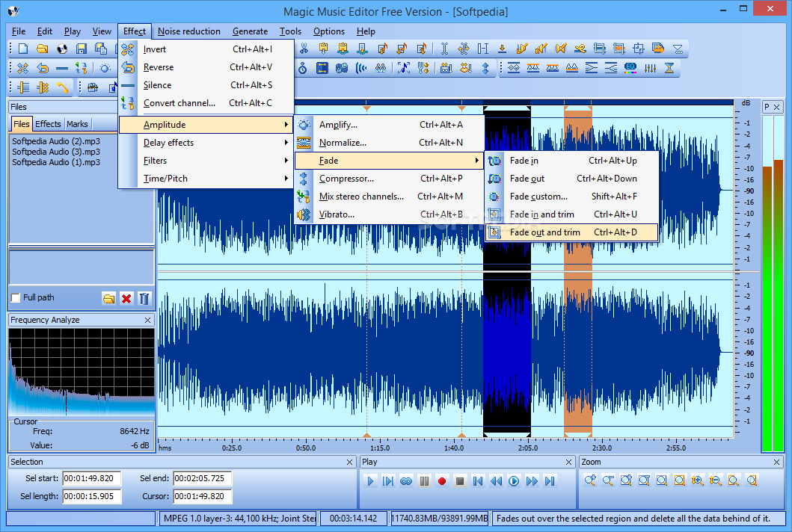Click the loop playback button
The image size is (792, 532).
406,481
